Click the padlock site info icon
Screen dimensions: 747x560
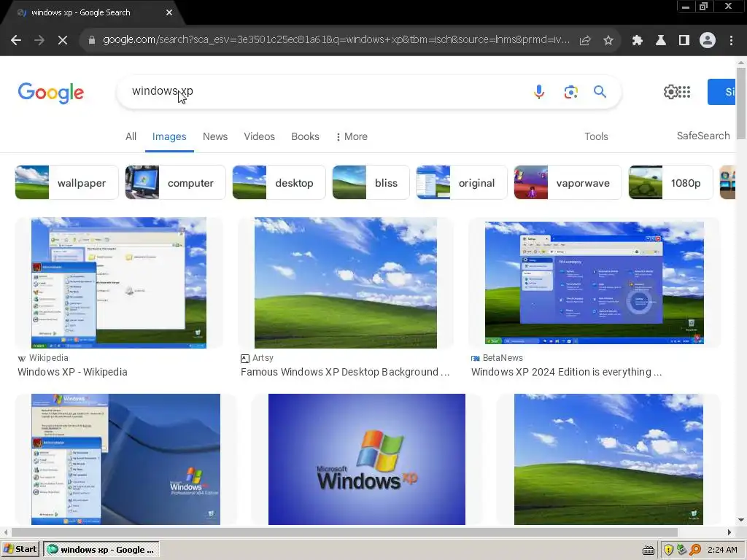click(92, 40)
